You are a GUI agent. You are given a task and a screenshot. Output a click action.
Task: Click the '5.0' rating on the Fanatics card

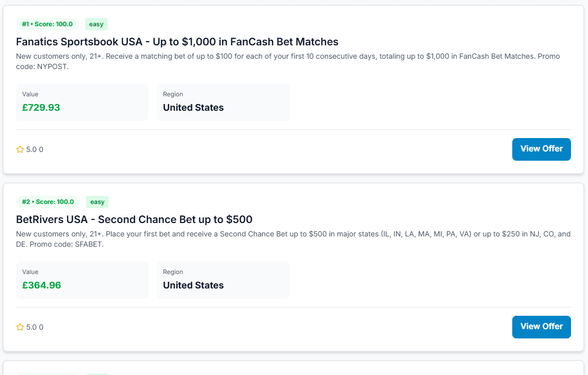(32, 149)
